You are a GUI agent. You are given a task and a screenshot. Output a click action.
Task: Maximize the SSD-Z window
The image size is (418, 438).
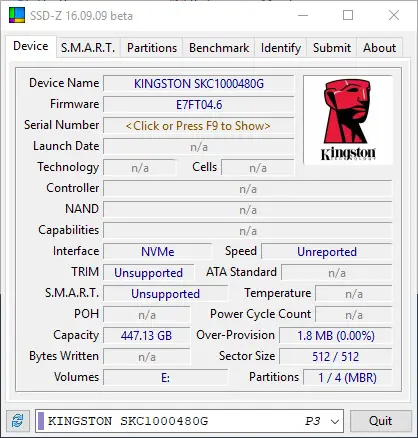coord(348,15)
